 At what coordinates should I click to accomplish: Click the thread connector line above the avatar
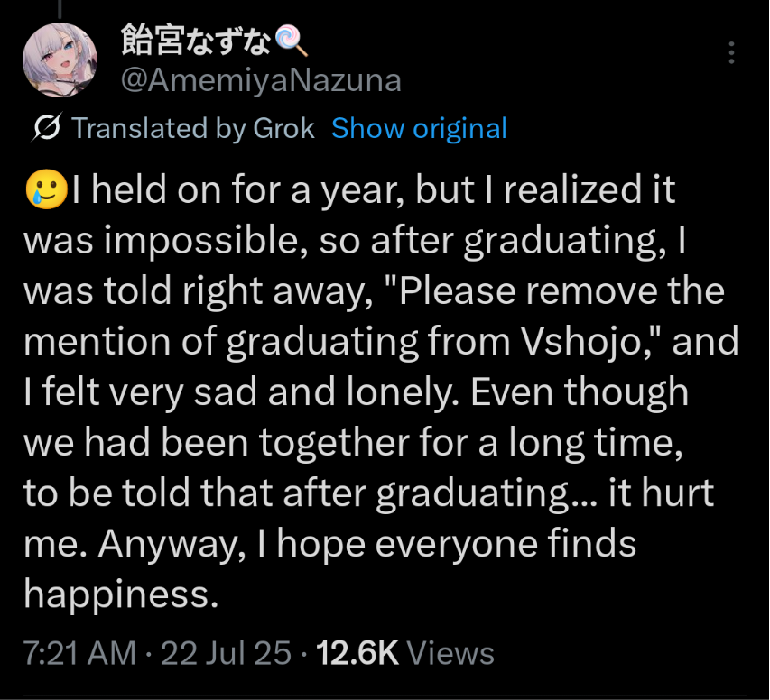(x=60, y=9)
